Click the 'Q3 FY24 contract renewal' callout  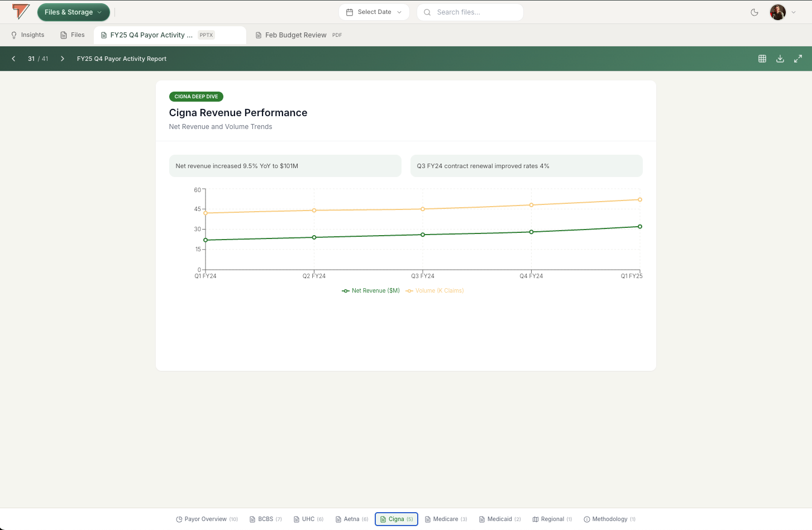(x=527, y=166)
